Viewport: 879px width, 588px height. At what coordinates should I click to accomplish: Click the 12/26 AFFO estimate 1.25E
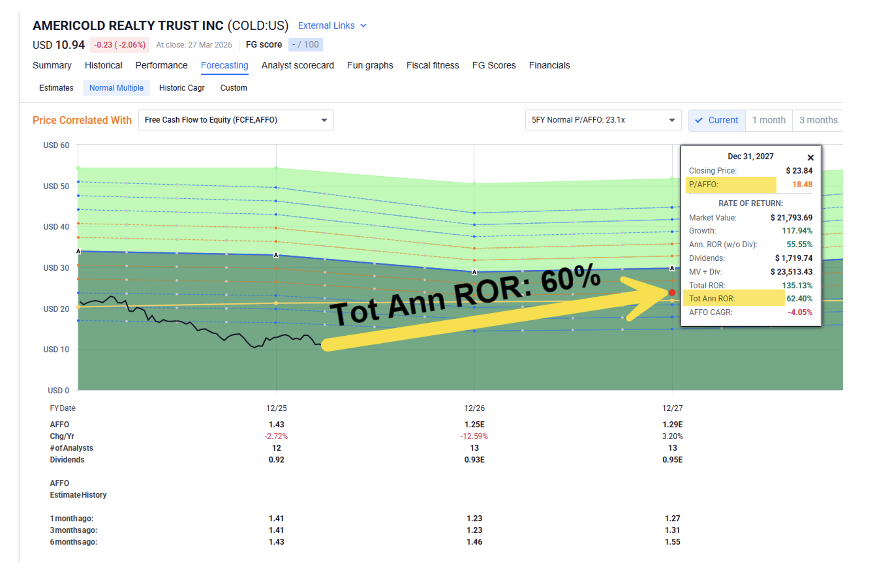474,424
